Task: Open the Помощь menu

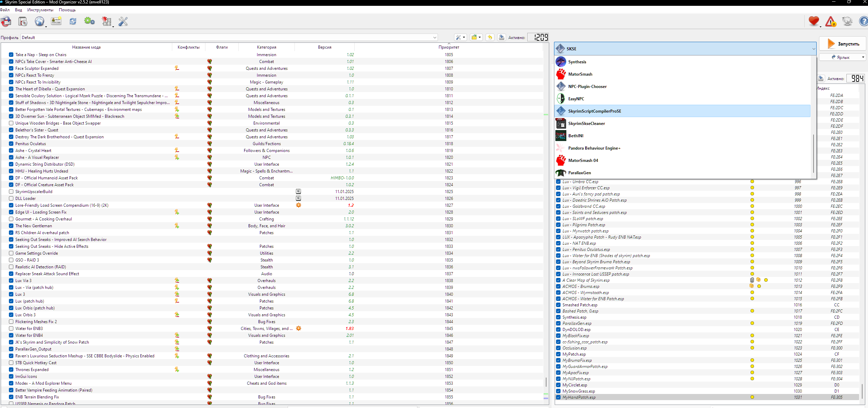Action: coord(67,10)
